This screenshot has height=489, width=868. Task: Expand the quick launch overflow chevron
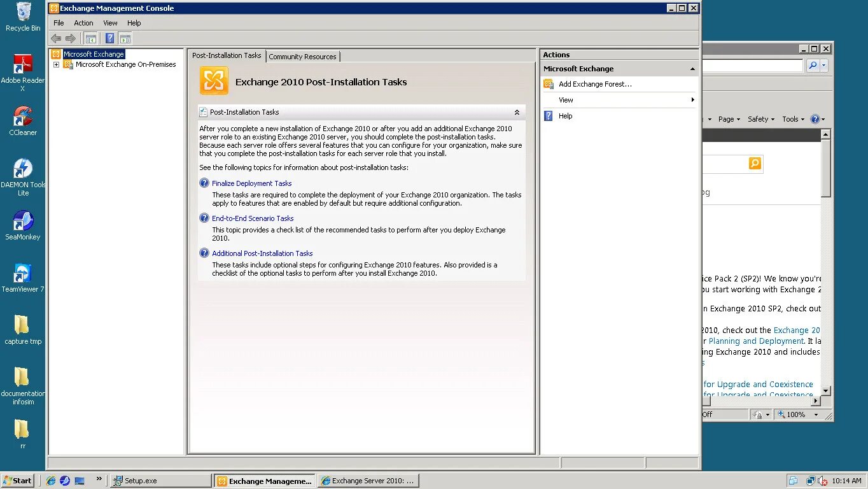(99, 479)
